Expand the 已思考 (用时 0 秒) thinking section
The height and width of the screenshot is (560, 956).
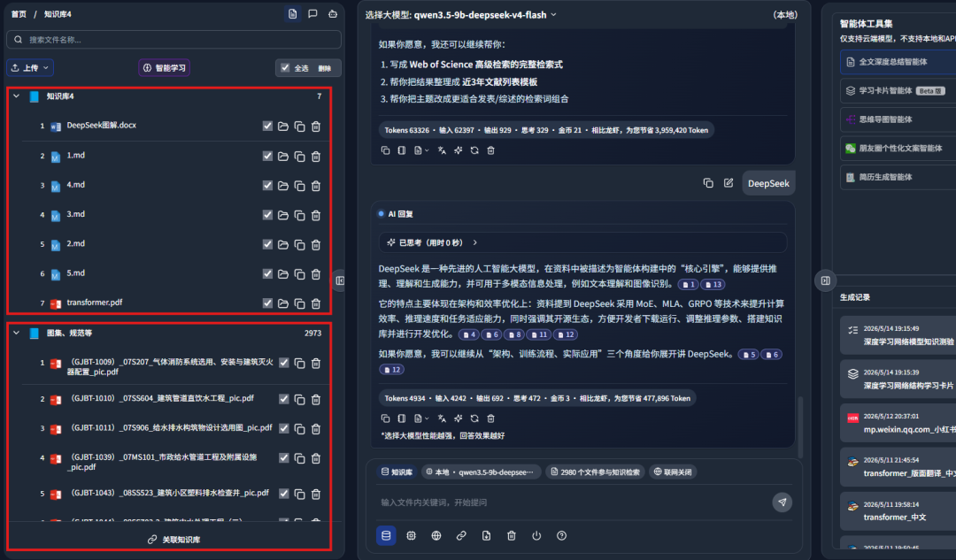click(x=582, y=242)
